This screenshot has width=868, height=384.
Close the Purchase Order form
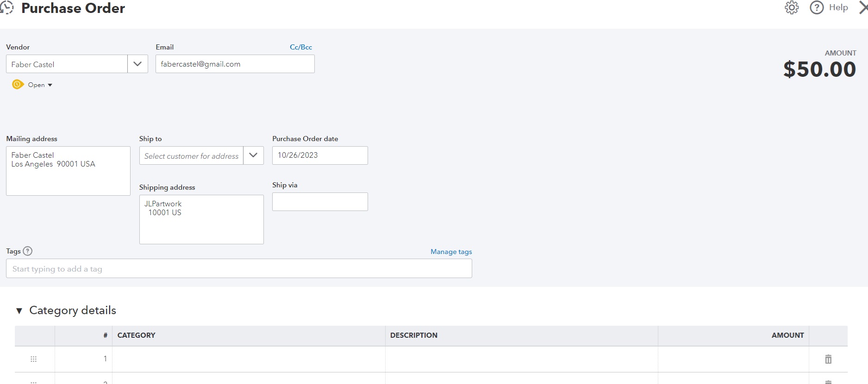click(863, 8)
